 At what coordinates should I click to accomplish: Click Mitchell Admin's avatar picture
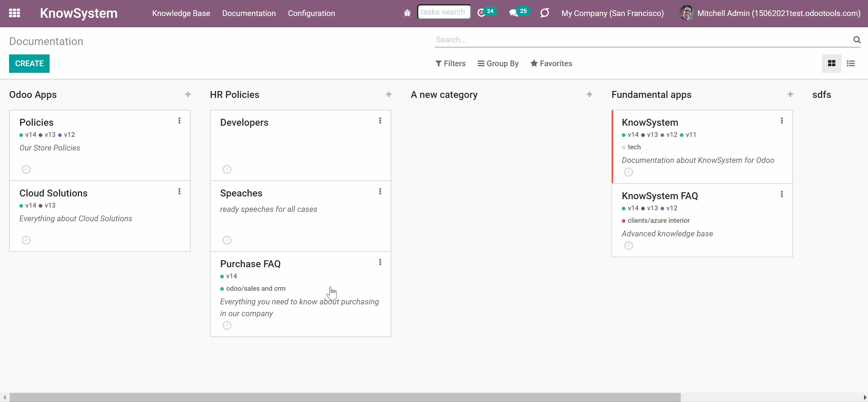(x=687, y=13)
